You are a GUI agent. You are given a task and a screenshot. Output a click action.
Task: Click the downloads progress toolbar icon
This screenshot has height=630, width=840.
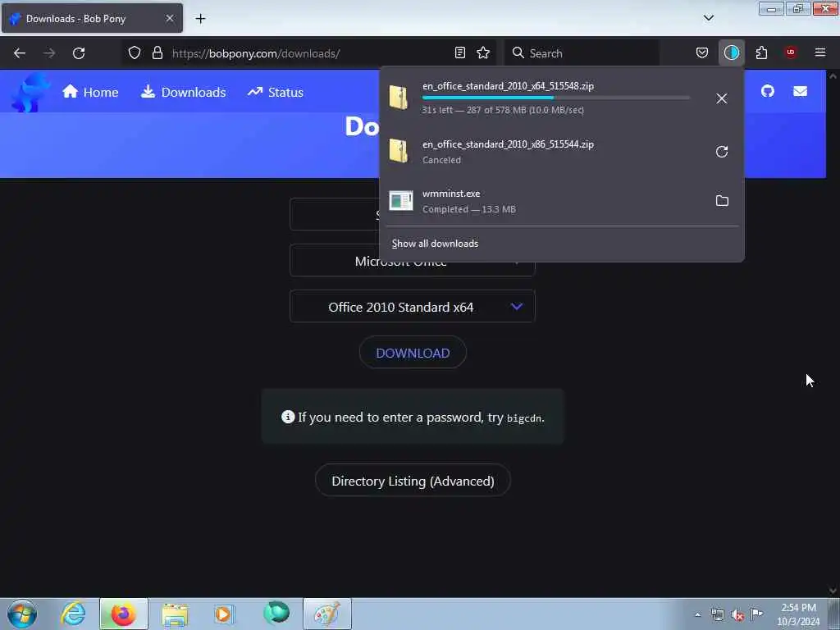pyautogui.click(x=731, y=52)
